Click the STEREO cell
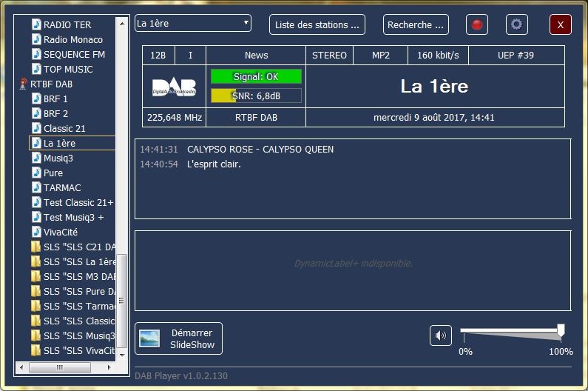588x391 pixels. (329, 56)
